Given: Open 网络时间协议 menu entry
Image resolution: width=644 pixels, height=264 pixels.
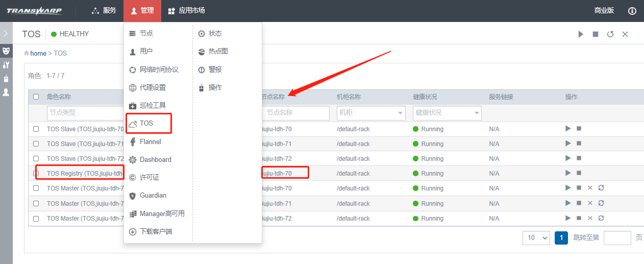Looking at the screenshot, I should pos(158,69).
